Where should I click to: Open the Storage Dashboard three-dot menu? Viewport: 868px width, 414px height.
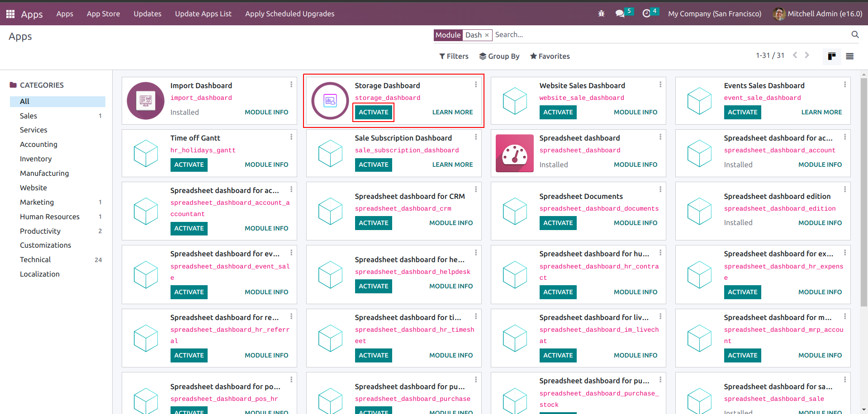click(476, 85)
